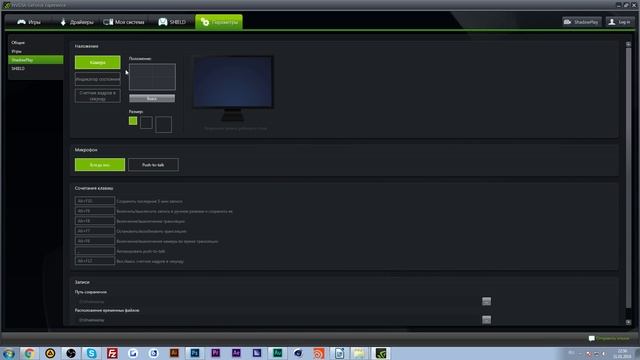Edit the Alt+F12 FPS counter hotkey field
The image size is (640, 360).
tap(95, 261)
